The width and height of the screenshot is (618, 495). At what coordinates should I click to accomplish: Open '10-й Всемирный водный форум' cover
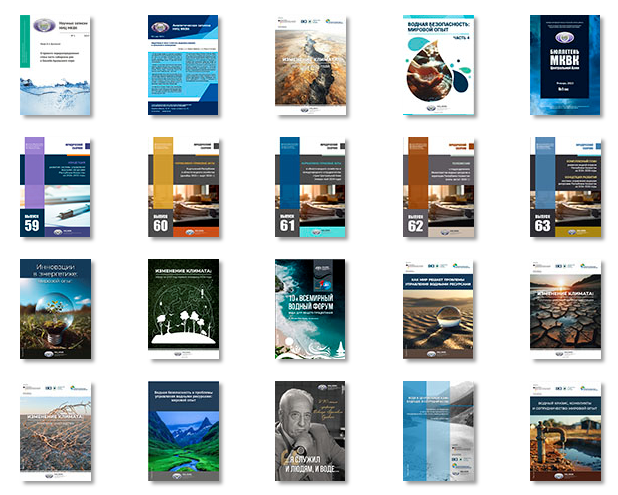click(308, 310)
